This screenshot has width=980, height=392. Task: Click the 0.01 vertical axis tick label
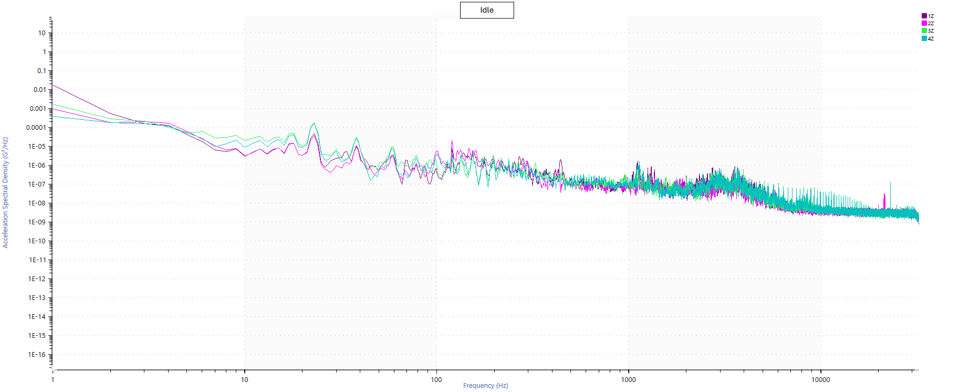(39, 90)
